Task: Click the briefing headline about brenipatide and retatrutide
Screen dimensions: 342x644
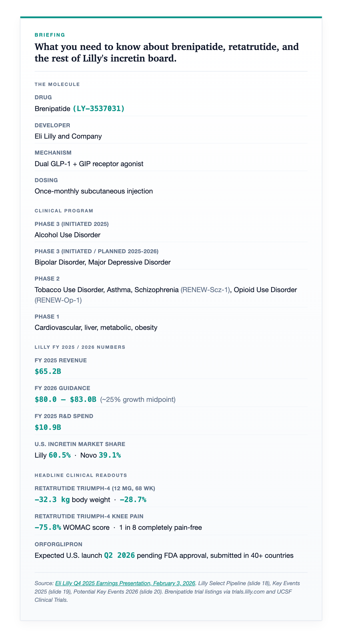Action: [x=167, y=52]
